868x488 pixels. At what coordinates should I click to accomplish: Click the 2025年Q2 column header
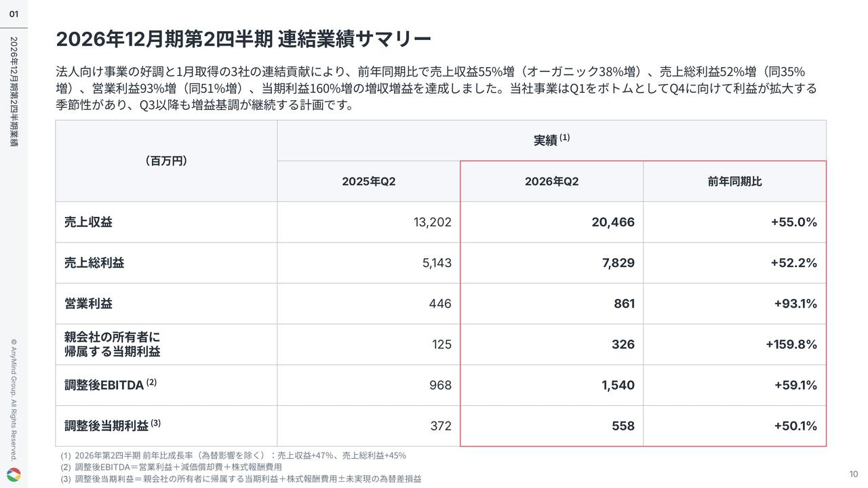tap(369, 182)
